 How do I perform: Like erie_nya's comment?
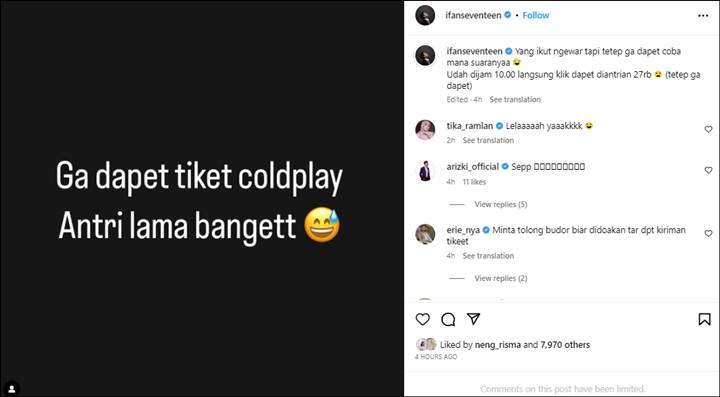(x=708, y=234)
